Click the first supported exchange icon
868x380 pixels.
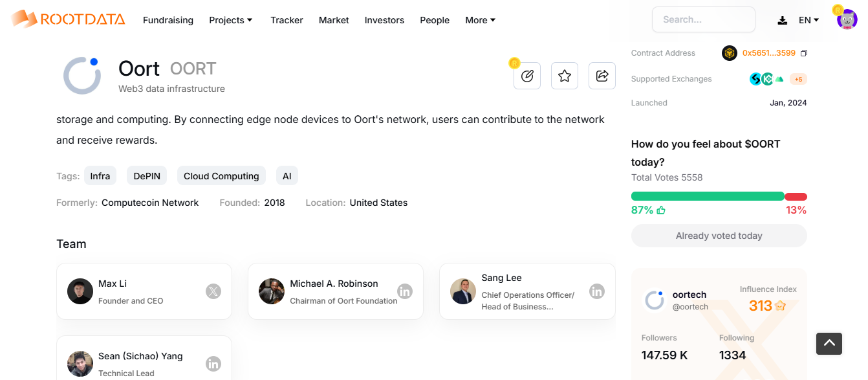[x=755, y=79]
